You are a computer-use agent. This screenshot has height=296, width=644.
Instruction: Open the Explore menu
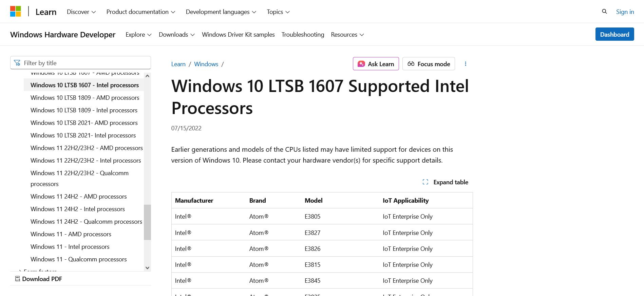(138, 35)
